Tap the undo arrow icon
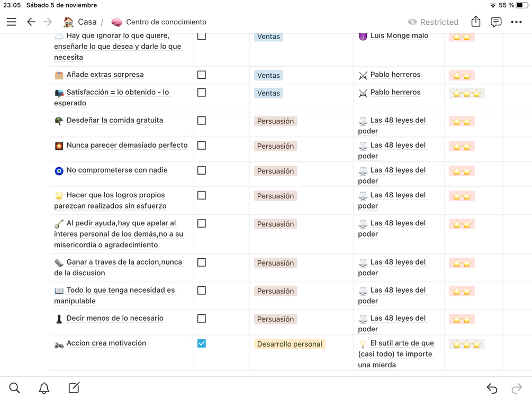This screenshot has width=532, height=399. tap(492, 388)
